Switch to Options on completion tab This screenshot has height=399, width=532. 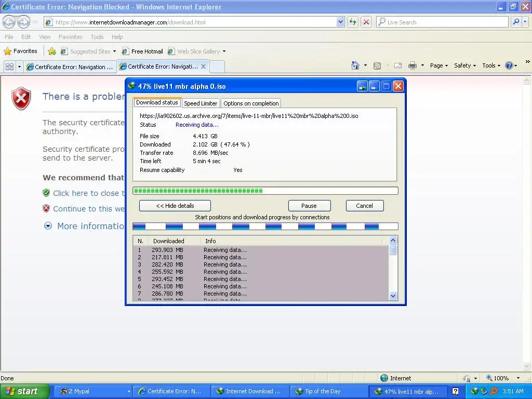click(x=251, y=103)
